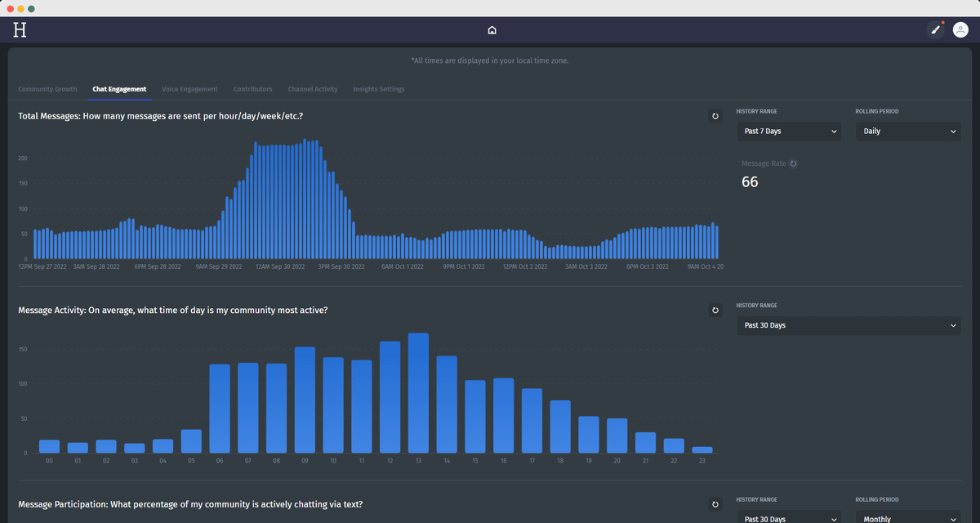Click the hour 06 bar in activity chart
Image resolution: width=980 pixels, height=523 pixels.
220,408
